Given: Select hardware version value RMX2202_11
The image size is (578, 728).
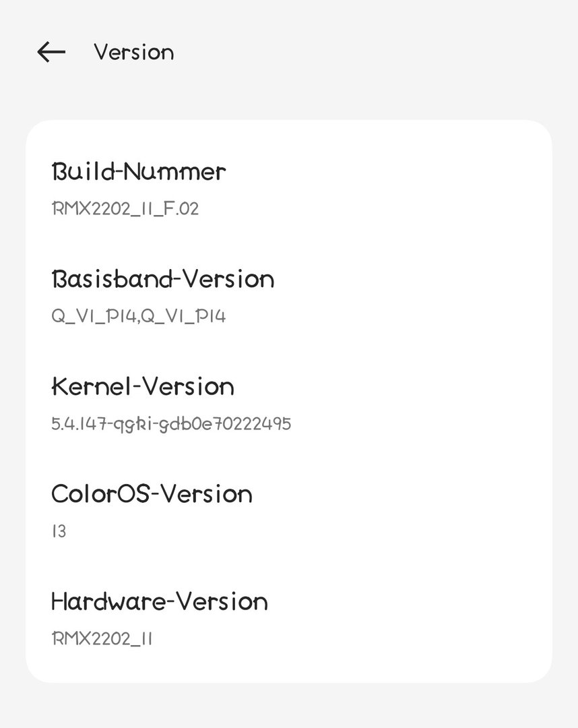Looking at the screenshot, I should pos(102,638).
